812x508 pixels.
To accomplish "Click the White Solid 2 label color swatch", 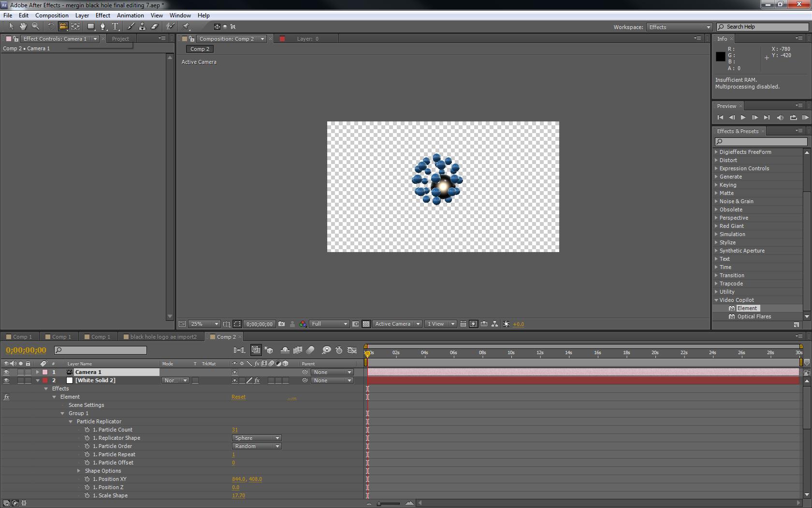I will point(45,381).
